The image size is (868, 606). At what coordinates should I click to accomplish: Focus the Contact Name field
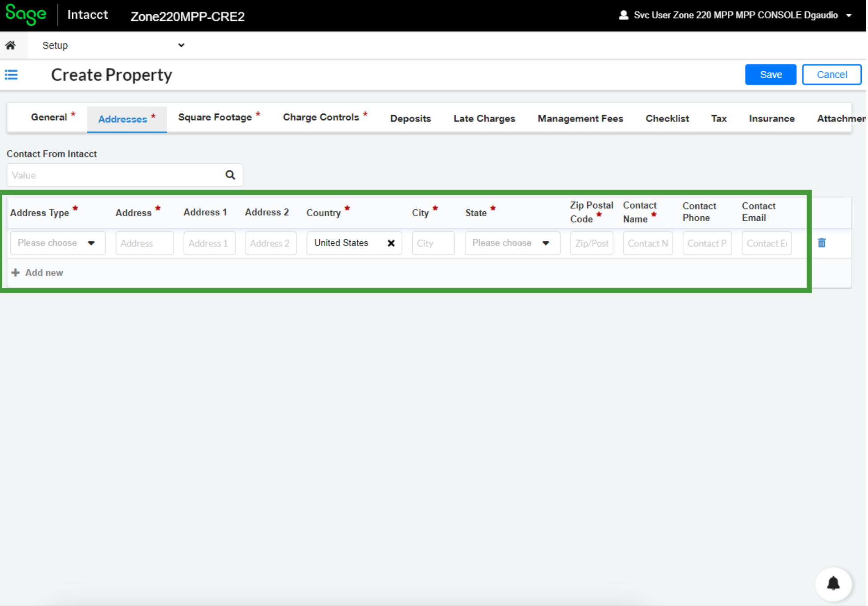coord(648,243)
